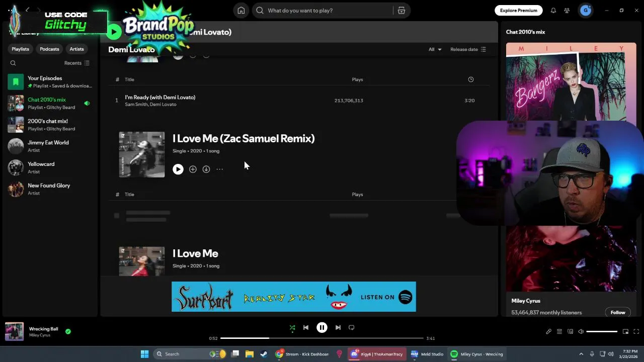Screen dimensions: 644x362
Task: Open the All filter dropdown
Action: [435, 49]
